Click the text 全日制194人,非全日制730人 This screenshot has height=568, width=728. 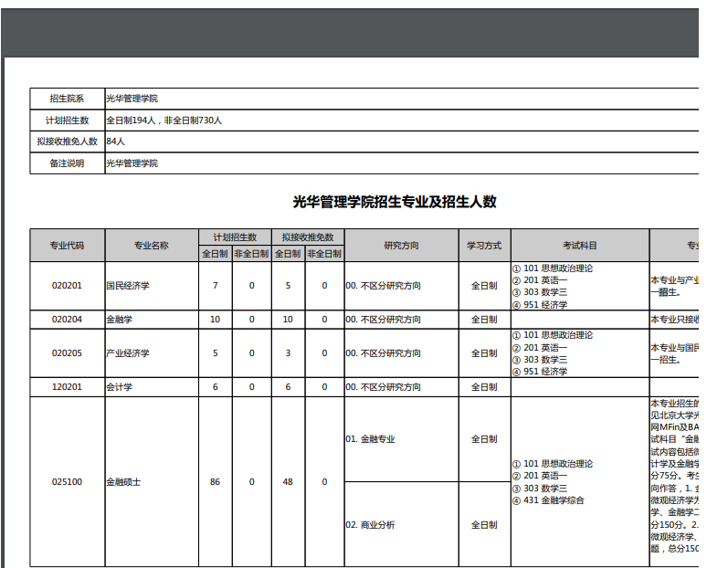(x=164, y=121)
